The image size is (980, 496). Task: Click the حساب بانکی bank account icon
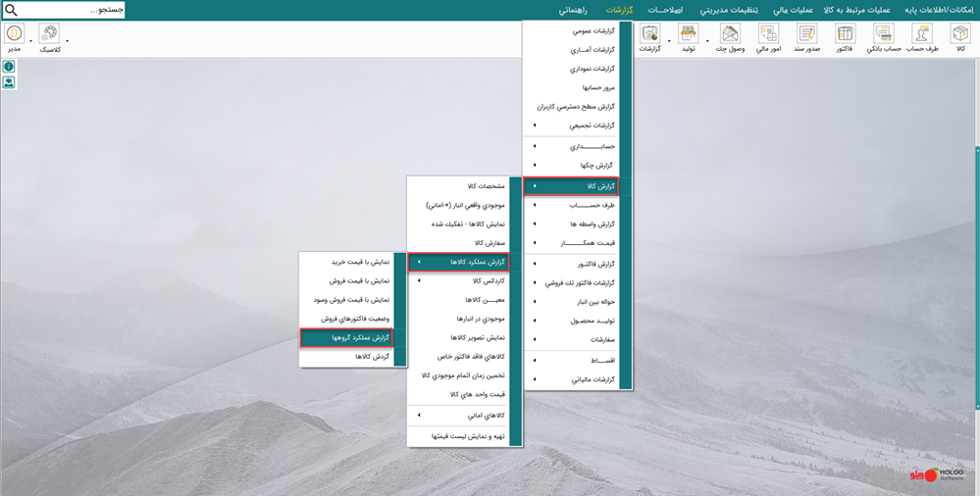point(883,36)
